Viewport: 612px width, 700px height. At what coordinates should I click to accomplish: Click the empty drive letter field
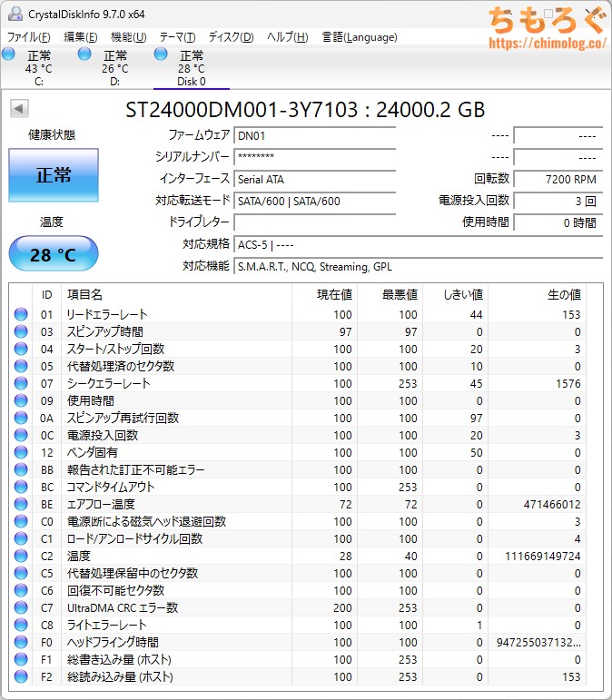(x=315, y=222)
